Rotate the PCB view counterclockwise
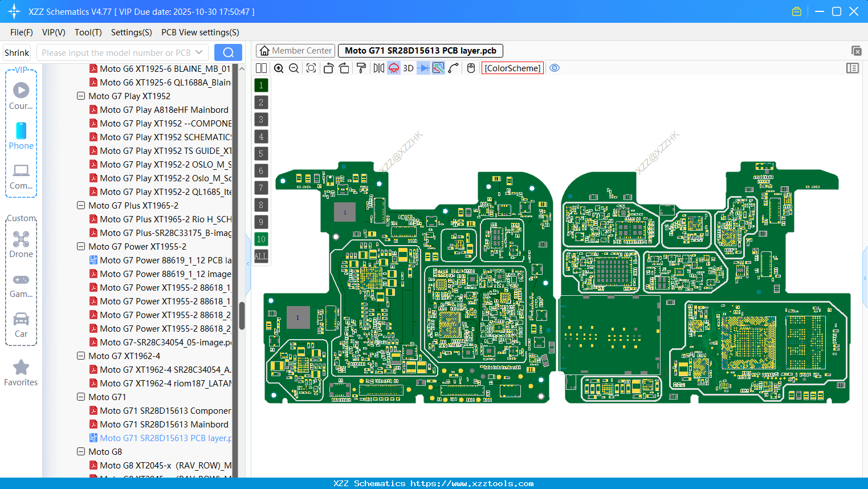 point(328,68)
